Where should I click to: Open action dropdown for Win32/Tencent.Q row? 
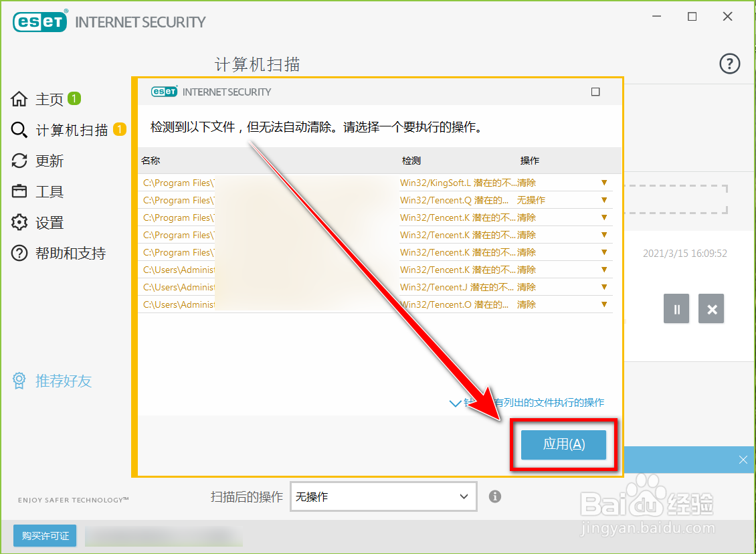[x=604, y=200]
